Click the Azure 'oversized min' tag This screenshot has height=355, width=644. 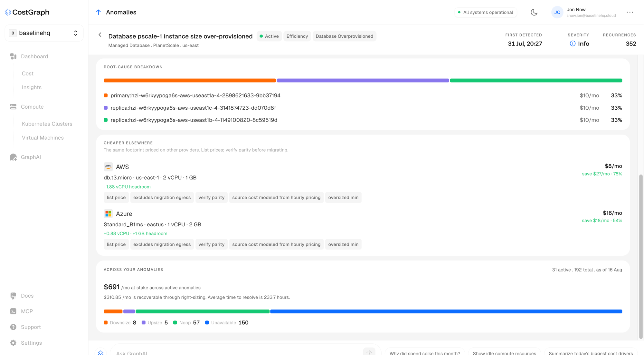343,244
